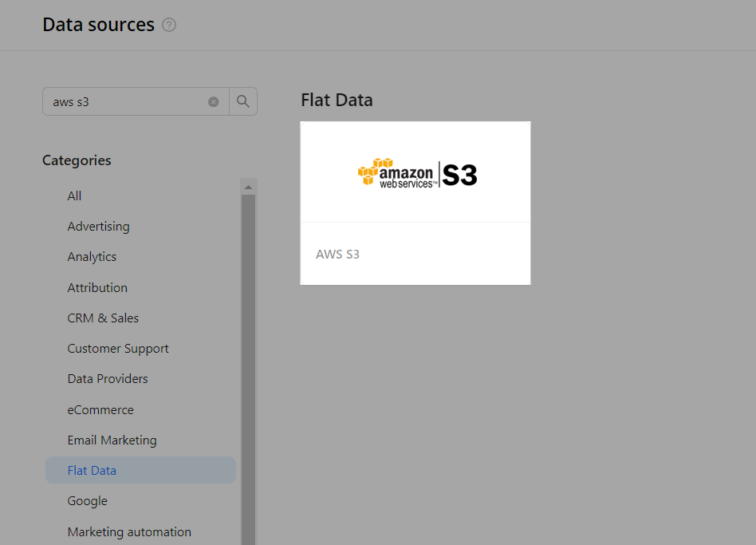The height and width of the screenshot is (545, 756).
Task: Choose the eCommerce category
Action: click(x=100, y=410)
